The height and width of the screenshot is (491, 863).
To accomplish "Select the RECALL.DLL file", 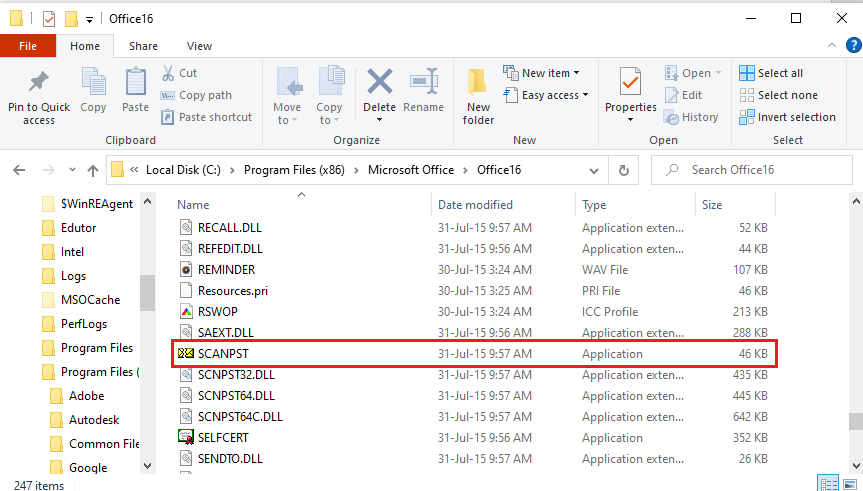I will point(474,228).
